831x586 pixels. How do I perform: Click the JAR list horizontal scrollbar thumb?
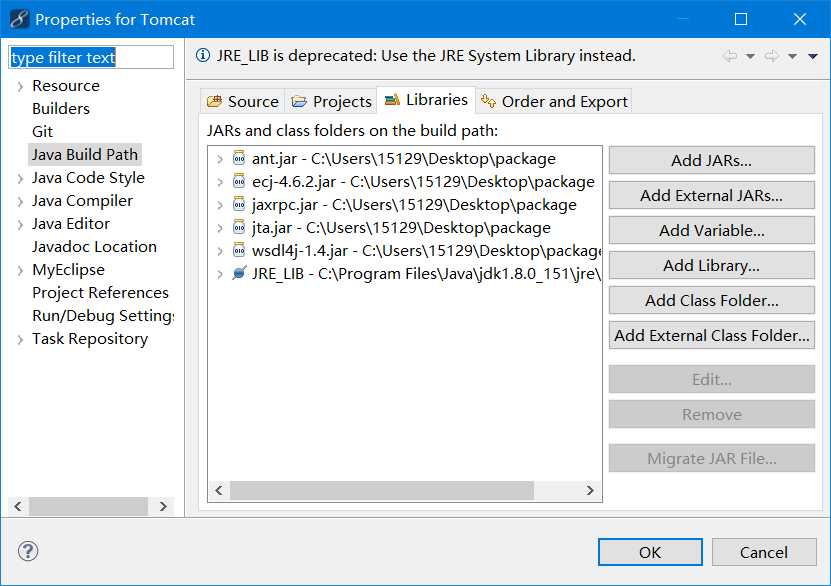[382, 491]
